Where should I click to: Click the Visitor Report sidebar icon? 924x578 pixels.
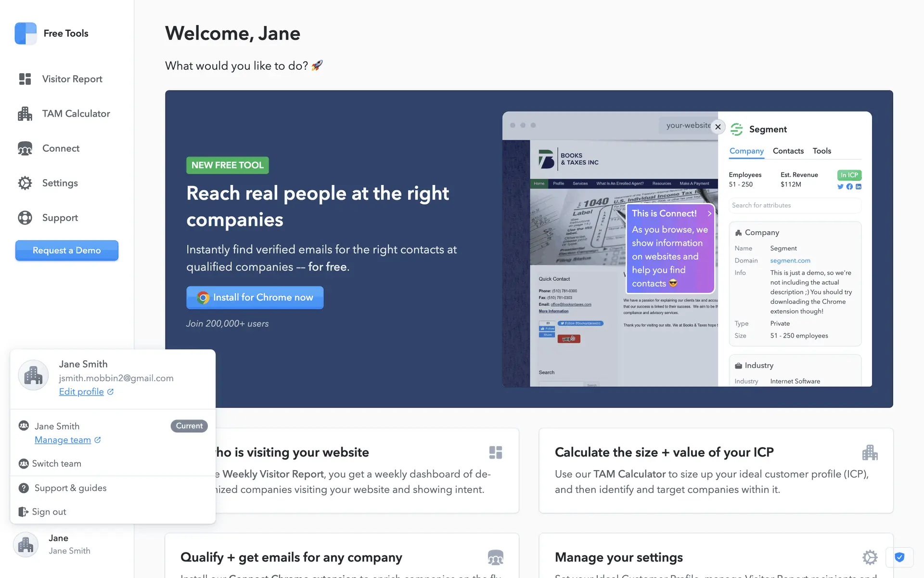(x=25, y=79)
